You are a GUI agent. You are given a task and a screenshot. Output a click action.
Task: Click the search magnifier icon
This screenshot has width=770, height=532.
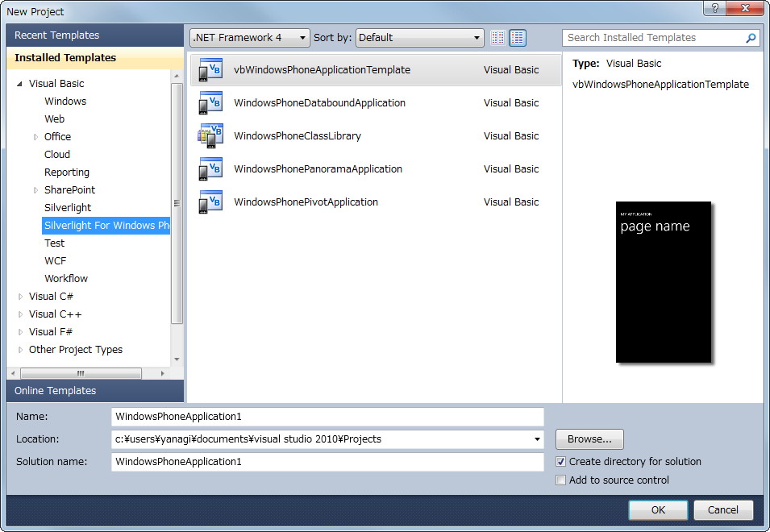coord(750,38)
